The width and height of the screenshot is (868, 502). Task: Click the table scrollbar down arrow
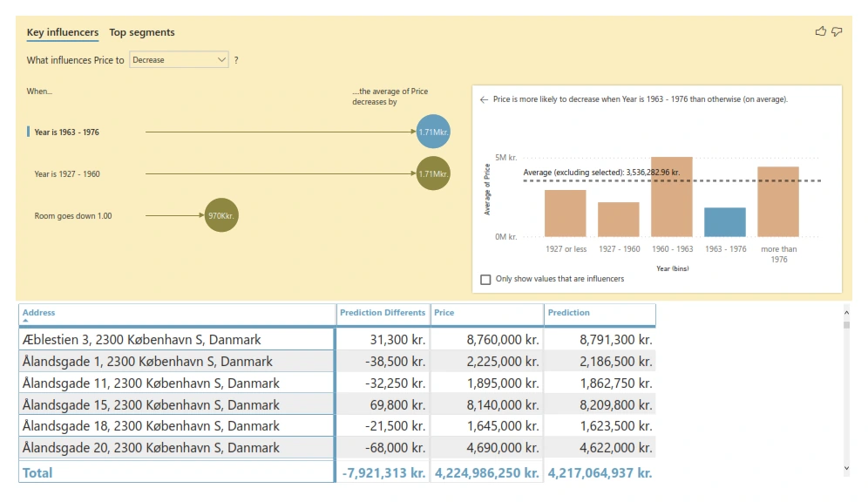pos(846,468)
